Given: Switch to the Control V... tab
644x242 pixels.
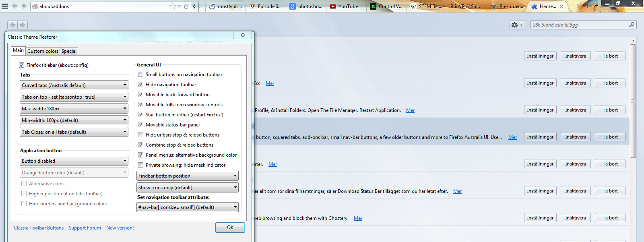Looking at the screenshot, I should coord(386,6).
